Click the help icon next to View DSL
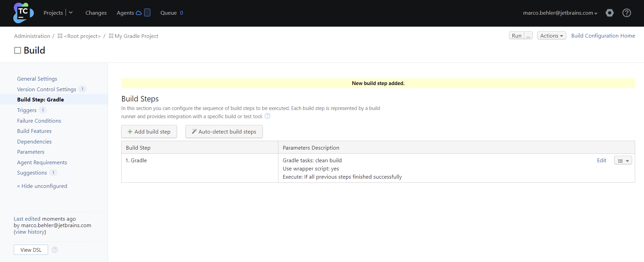Image resolution: width=644 pixels, height=262 pixels. pyautogui.click(x=55, y=250)
